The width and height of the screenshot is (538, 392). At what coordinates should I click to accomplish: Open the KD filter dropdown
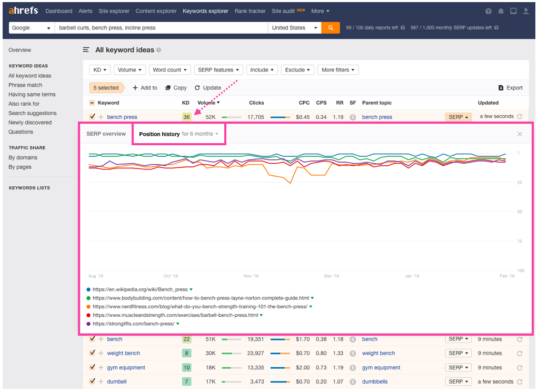100,70
